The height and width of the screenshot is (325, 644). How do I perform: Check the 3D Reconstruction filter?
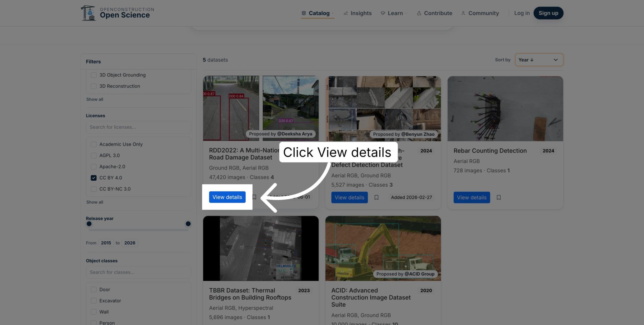(93, 86)
